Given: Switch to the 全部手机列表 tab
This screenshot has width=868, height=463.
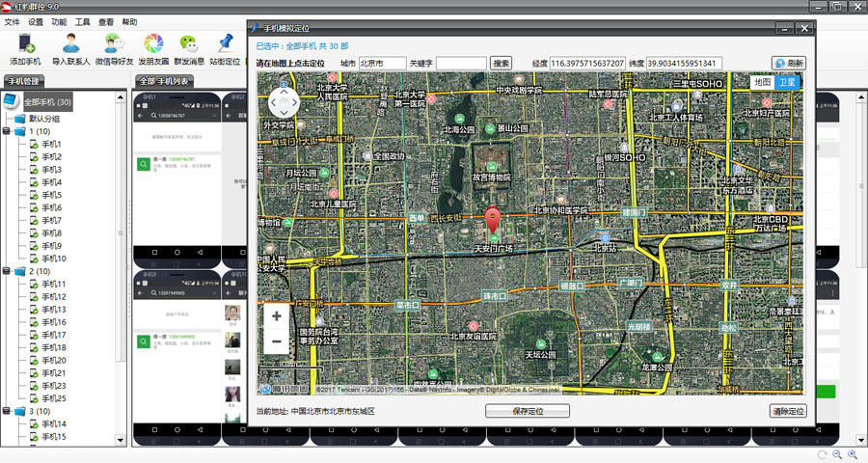Looking at the screenshot, I should coord(164,81).
